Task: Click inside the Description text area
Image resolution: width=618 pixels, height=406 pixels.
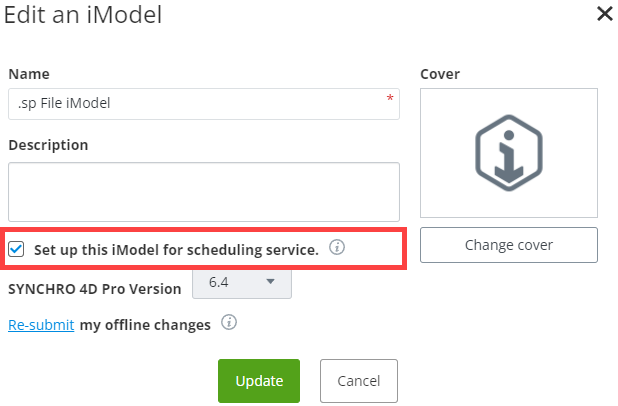Action: 204,192
